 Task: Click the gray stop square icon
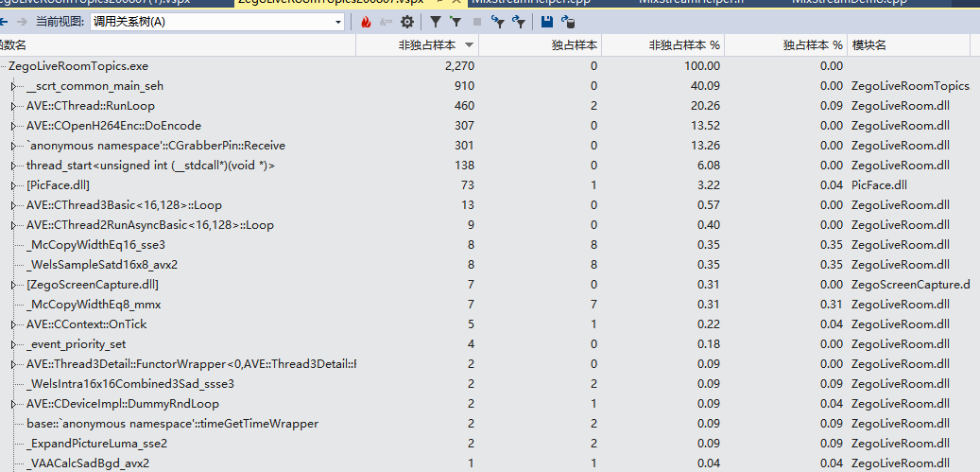point(477,23)
